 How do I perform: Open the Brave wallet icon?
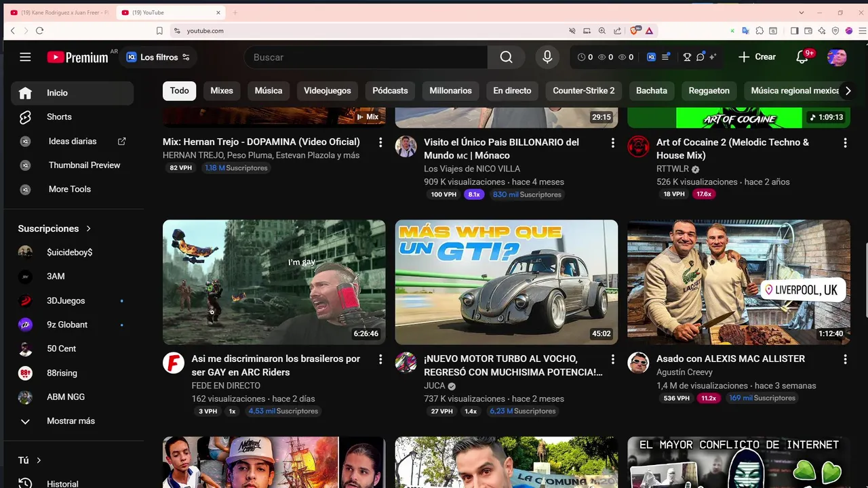[808, 30]
